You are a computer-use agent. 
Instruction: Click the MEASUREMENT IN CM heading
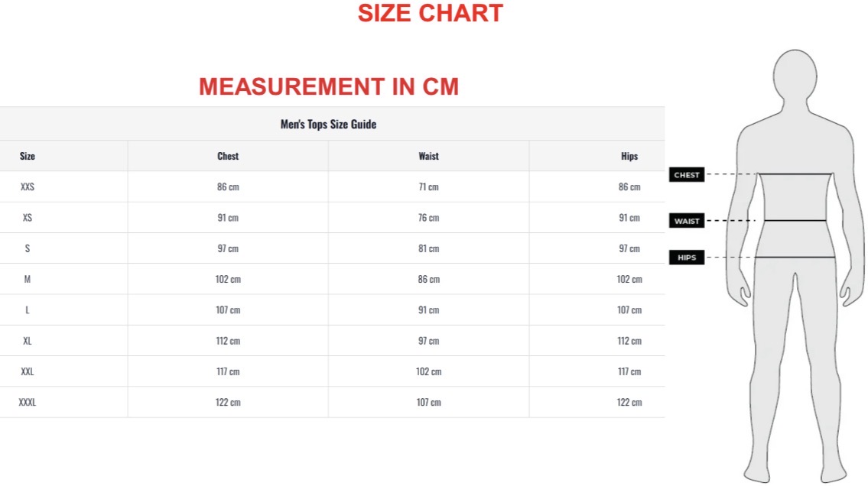click(329, 86)
